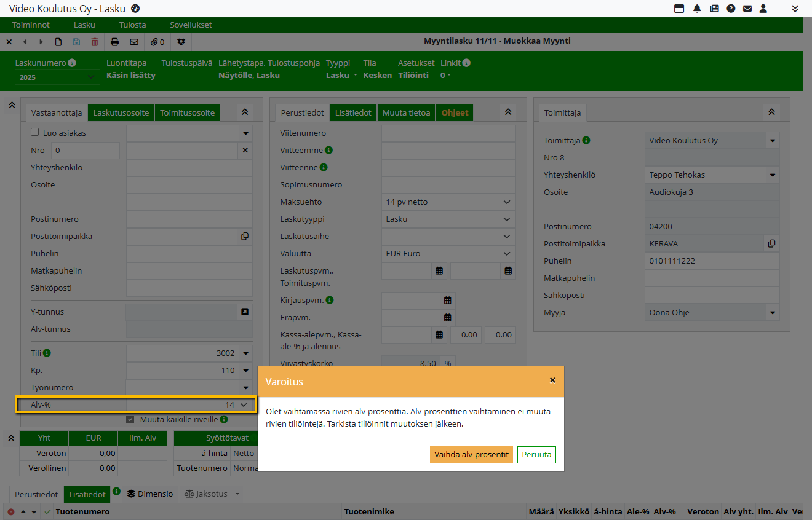Close the Varoitus dialog with X
The width and height of the screenshot is (812, 520).
click(552, 380)
